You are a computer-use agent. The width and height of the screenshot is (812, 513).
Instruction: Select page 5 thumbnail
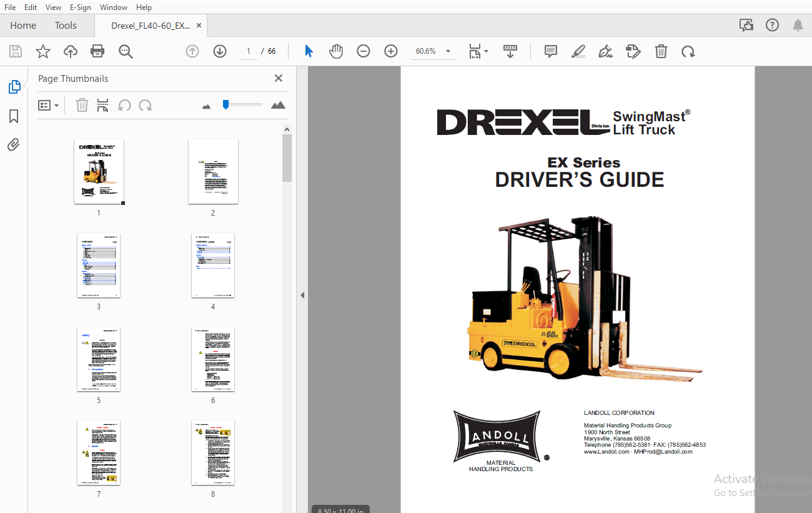[99, 359]
